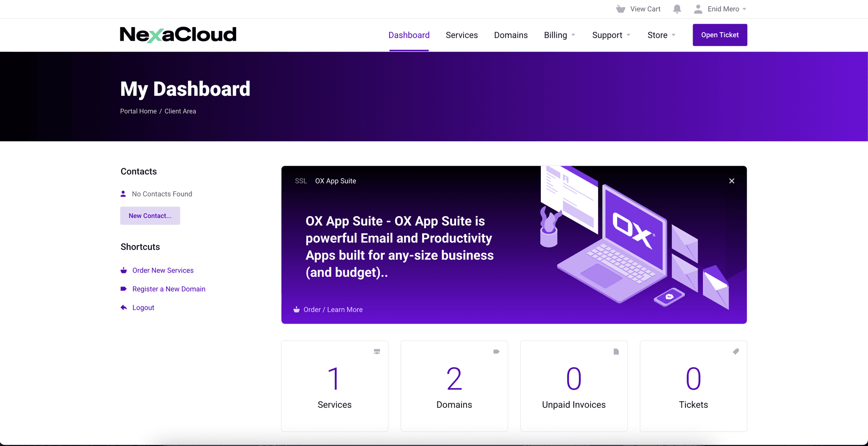Open View Cart link

pyautogui.click(x=645, y=9)
